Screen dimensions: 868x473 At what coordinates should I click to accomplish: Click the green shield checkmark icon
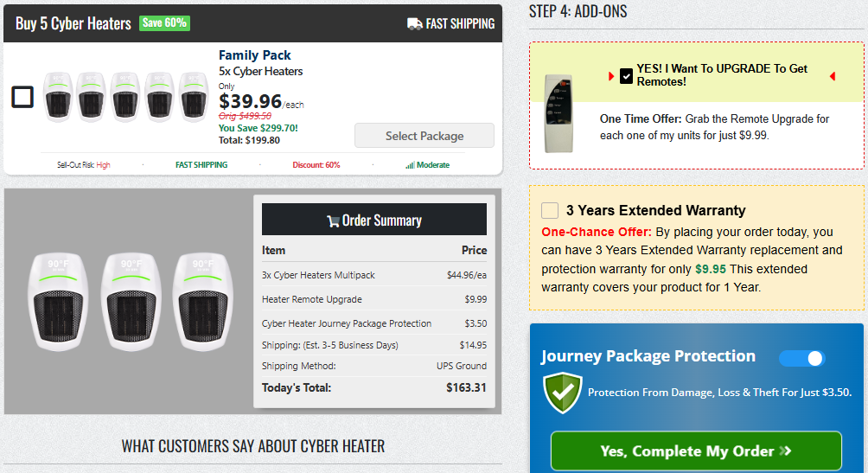coord(563,393)
